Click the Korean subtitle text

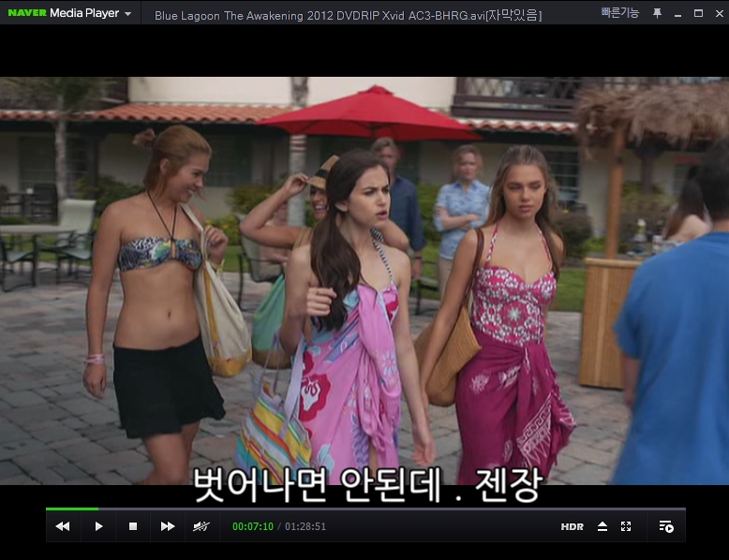click(x=366, y=485)
